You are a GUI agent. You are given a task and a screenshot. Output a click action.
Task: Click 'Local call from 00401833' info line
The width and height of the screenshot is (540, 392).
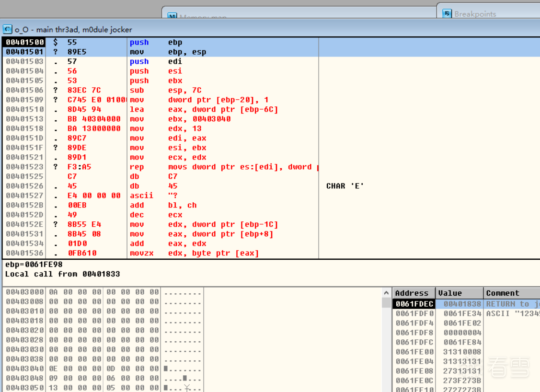[x=62, y=274]
